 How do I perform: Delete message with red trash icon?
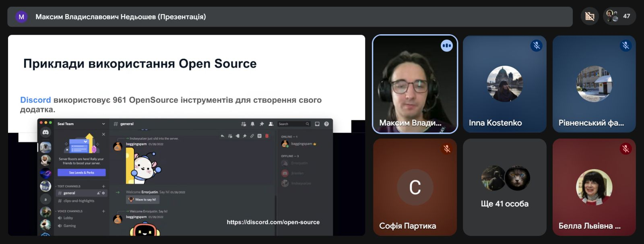point(266,136)
